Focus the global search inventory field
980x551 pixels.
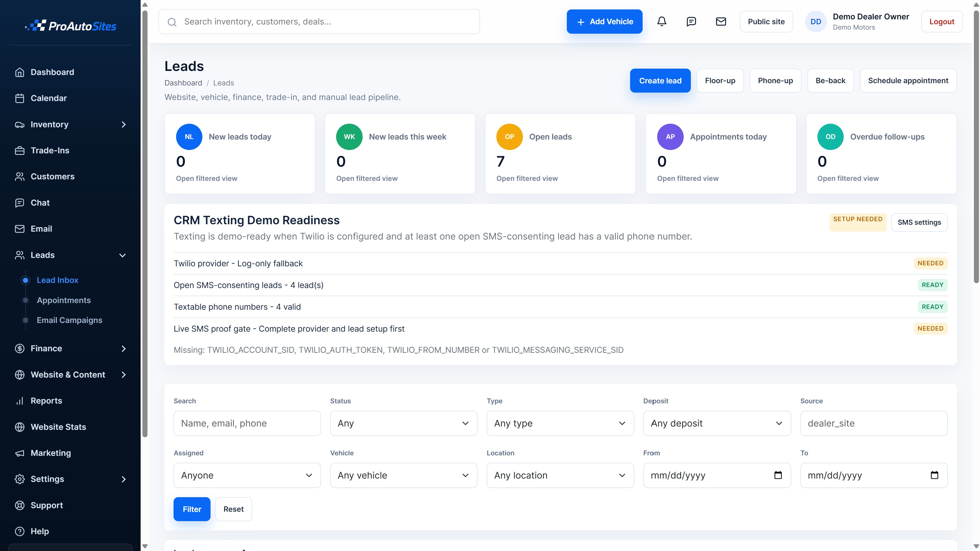319,22
